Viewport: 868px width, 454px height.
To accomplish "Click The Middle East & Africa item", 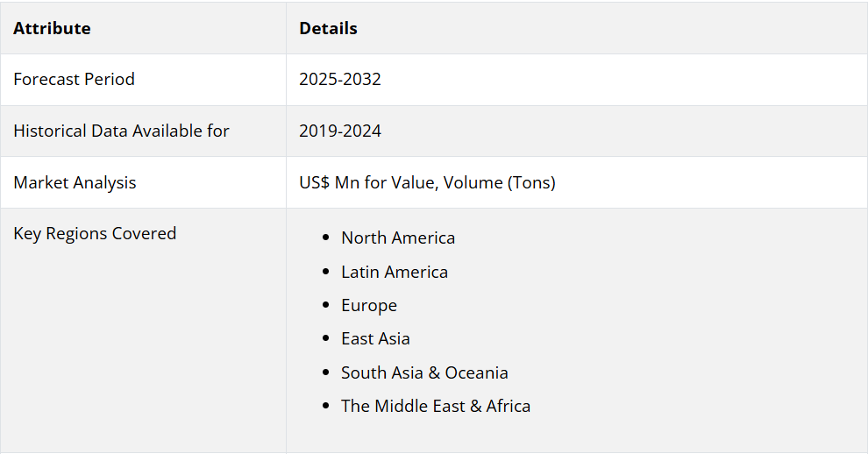I will click(436, 406).
